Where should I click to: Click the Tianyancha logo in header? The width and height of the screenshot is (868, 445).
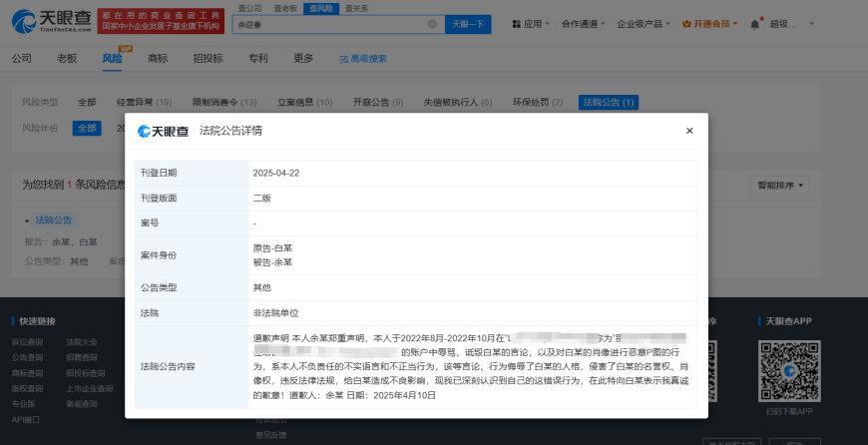pyautogui.click(x=52, y=22)
